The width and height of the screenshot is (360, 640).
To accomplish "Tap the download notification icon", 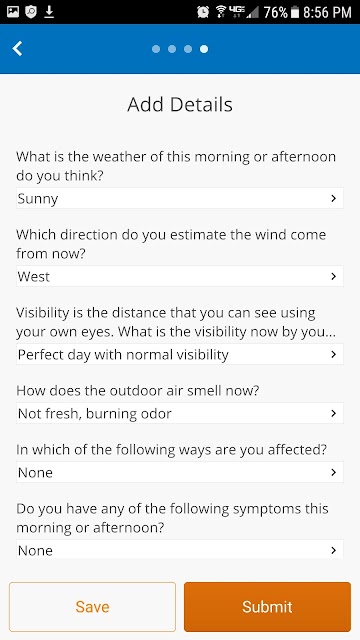I will coord(49,12).
